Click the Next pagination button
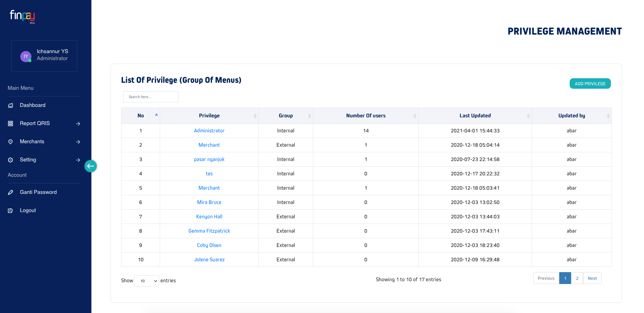The height and width of the screenshot is (313, 644). point(592,278)
